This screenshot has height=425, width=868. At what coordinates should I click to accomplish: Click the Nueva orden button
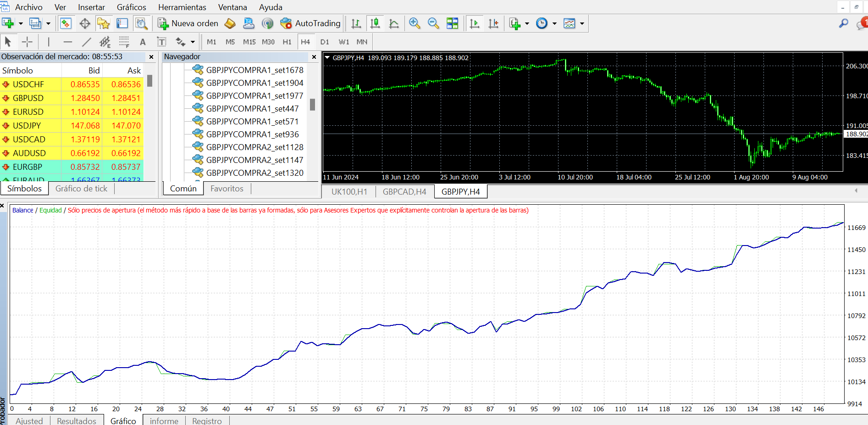[x=188, y=23]
